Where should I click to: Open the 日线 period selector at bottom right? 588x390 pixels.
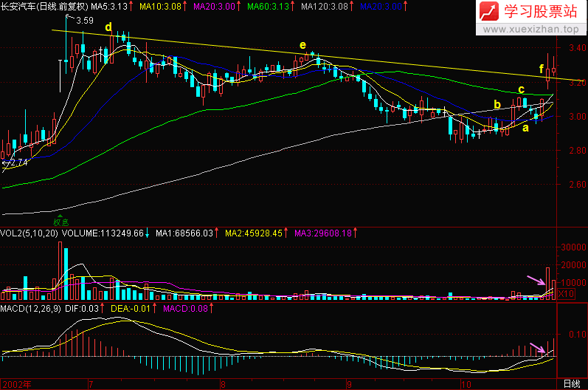pyautogui.click(x=570, y=384)
